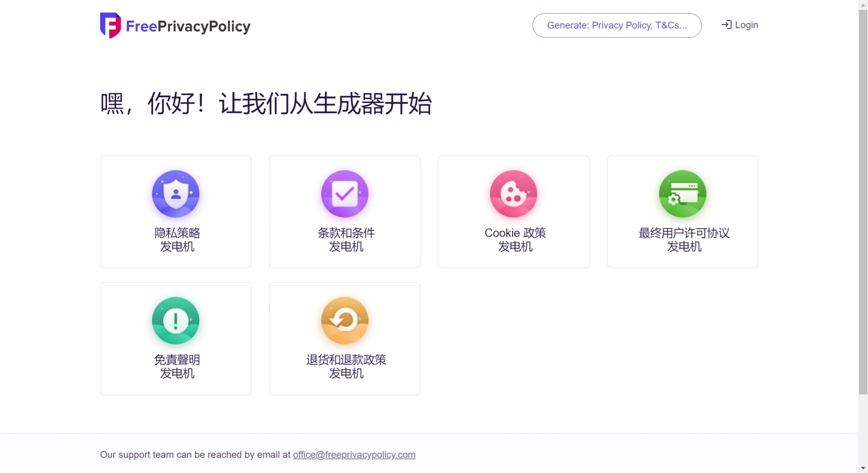Click the FreePrivacyPolicy wordmark text
868x473 pixels.
[x=188, y=26]
